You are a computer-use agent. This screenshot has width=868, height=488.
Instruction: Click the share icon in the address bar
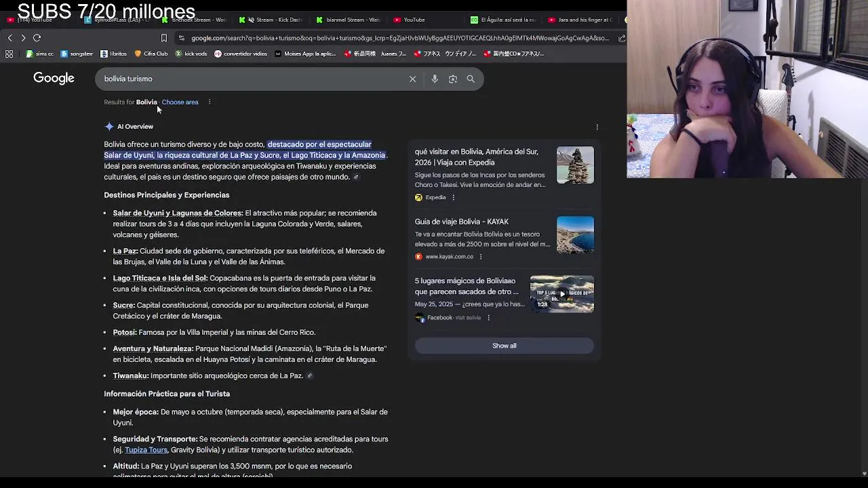tap(622, 38)
